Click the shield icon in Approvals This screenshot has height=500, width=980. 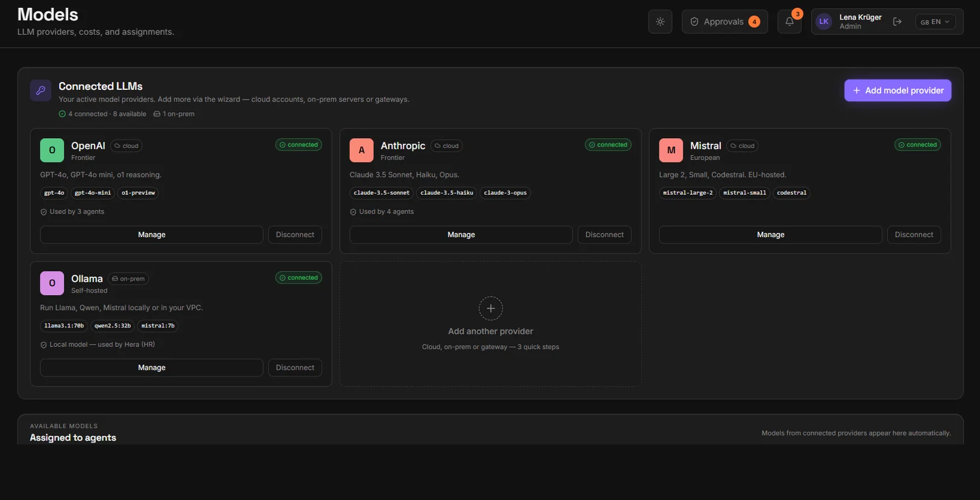[x=694, y=22]
